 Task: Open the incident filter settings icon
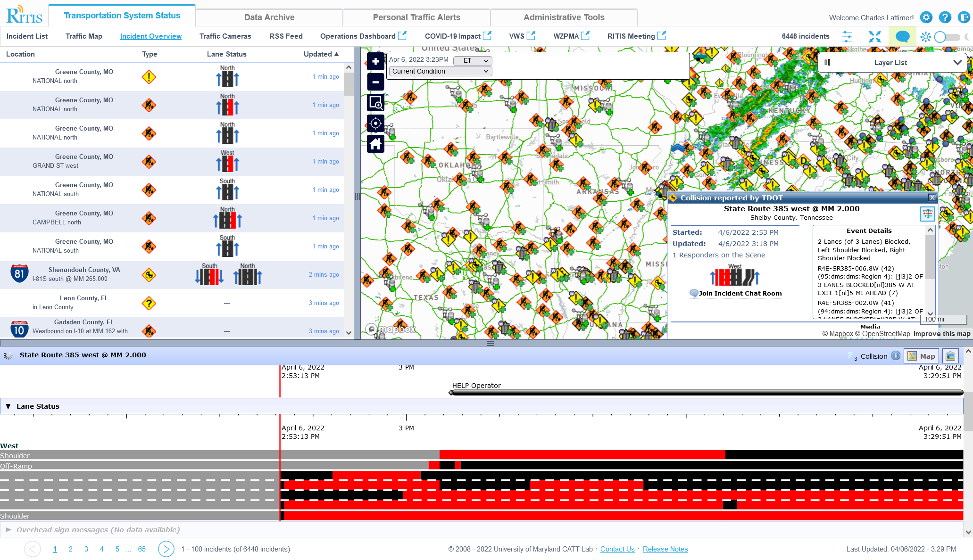(847, 36)
